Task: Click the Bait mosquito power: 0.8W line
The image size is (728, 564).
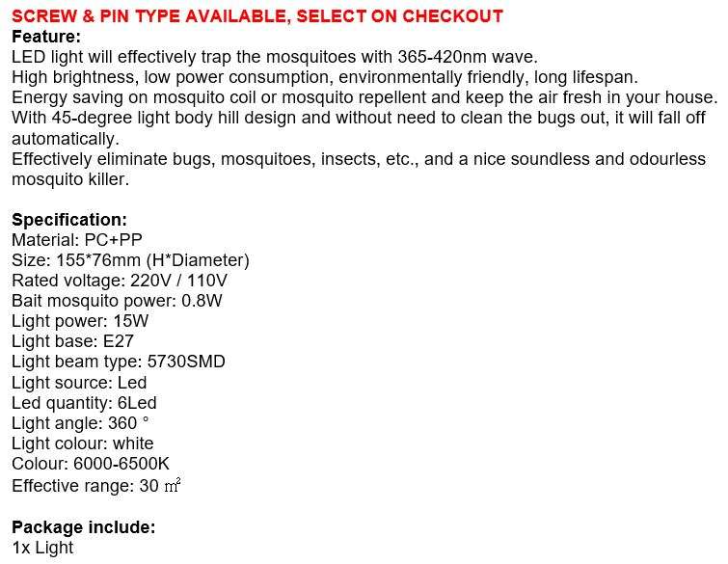Action: tap(117, 301)
